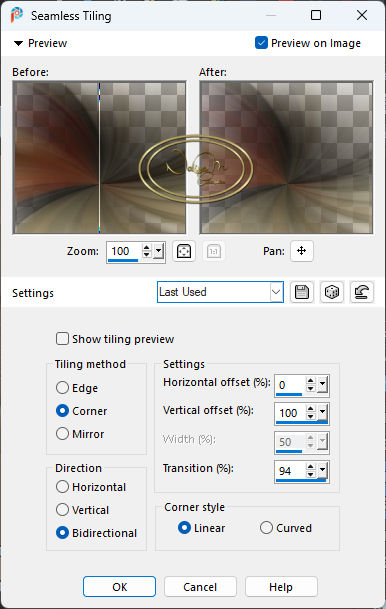The width and height of the screenshot is (386, 609).
Task: Increase Horizontal offset with the up arrow
Action: 310,381
